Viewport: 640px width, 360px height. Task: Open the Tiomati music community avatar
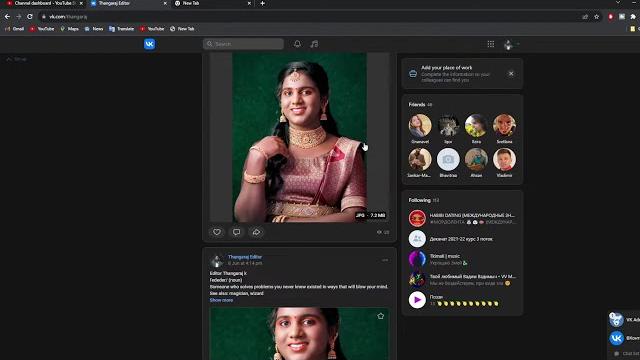[x=417, y=259]
